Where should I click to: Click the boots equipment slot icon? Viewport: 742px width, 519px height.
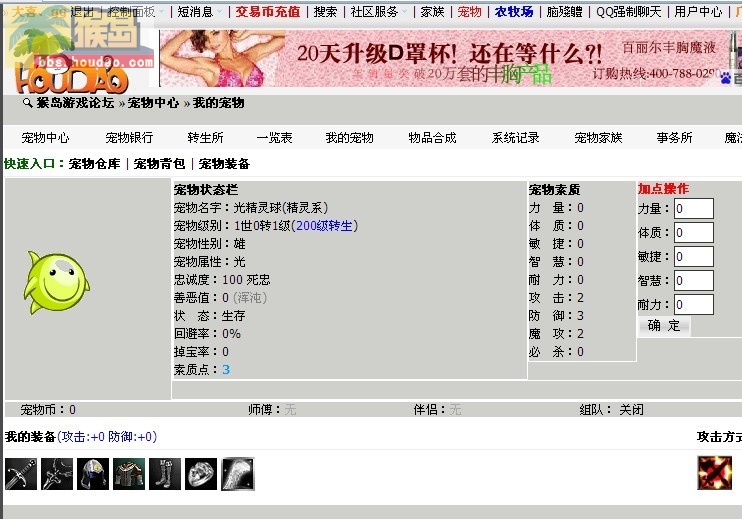[x=165, y=474]
